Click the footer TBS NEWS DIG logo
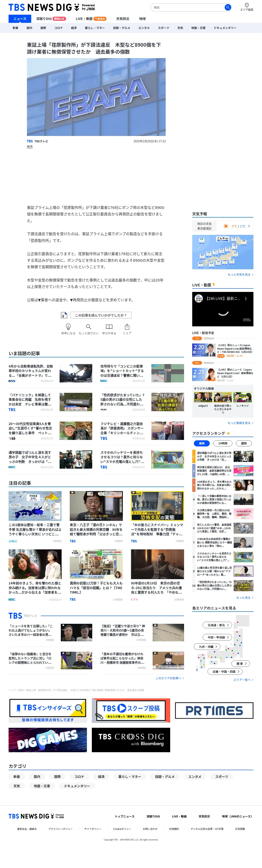Image resolution: width=262 pixels, height=868 pixels. (x=36, y=816)
